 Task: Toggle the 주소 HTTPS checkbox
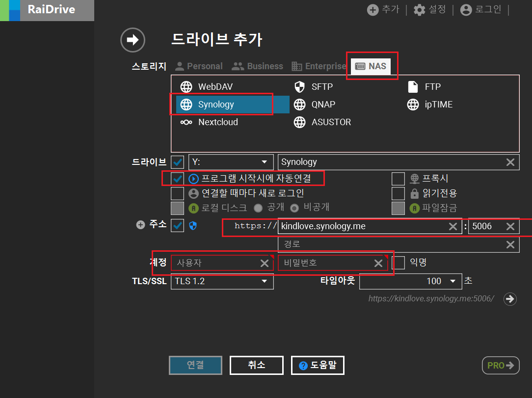point(178,226)
